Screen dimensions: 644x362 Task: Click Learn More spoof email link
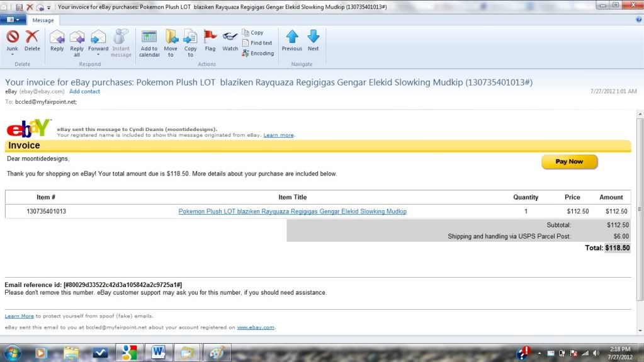[20, 317]
